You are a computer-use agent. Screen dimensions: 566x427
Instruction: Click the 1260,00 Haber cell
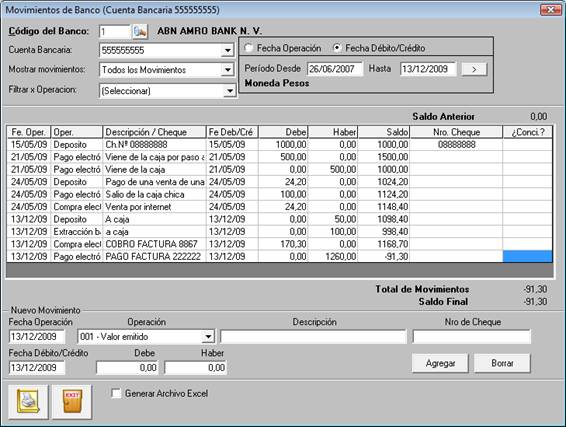tap(333, 257)
